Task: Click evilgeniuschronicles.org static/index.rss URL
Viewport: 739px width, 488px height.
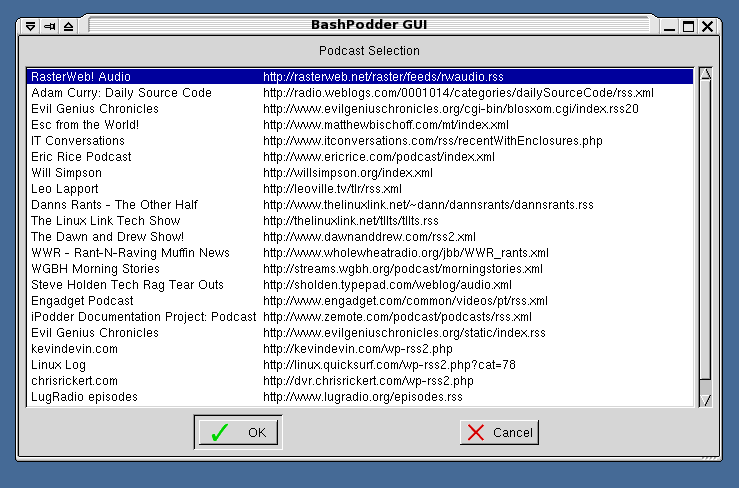Action: tap(404, 333)
